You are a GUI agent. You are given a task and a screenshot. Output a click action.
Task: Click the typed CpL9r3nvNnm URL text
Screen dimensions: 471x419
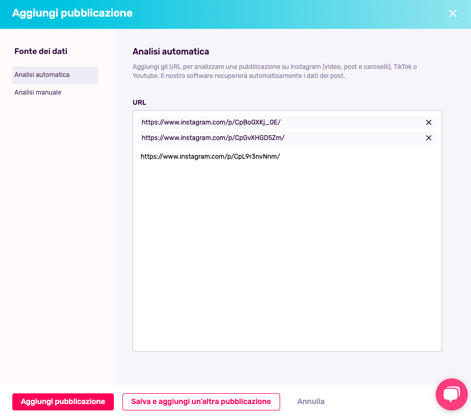(210, 156)
